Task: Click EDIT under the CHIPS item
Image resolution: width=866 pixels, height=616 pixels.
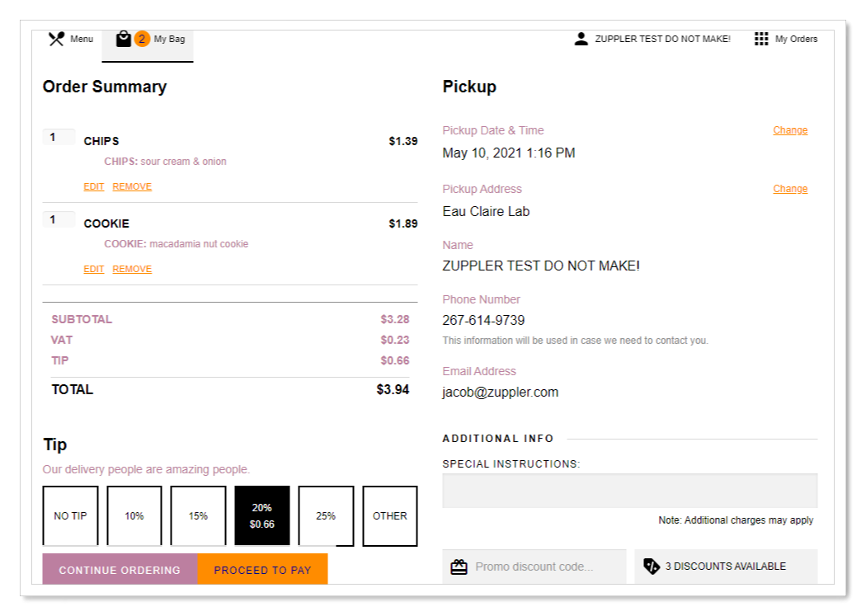Action: 93,186
